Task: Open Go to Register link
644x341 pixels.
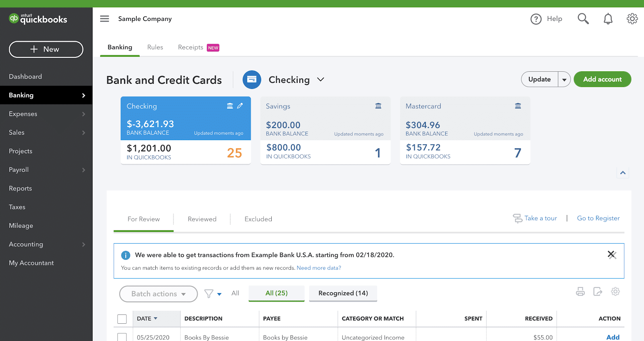Action: (x=598, y=218)
